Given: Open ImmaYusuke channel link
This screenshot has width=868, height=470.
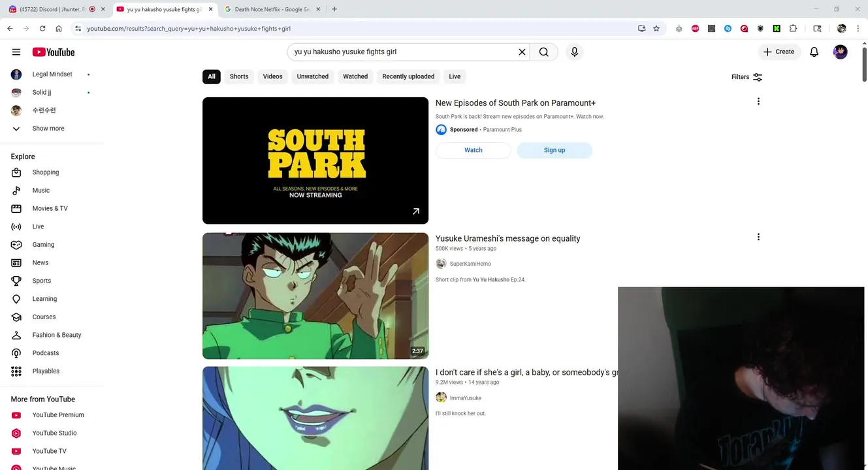Looking at the screenshot, I should (465, 398).
